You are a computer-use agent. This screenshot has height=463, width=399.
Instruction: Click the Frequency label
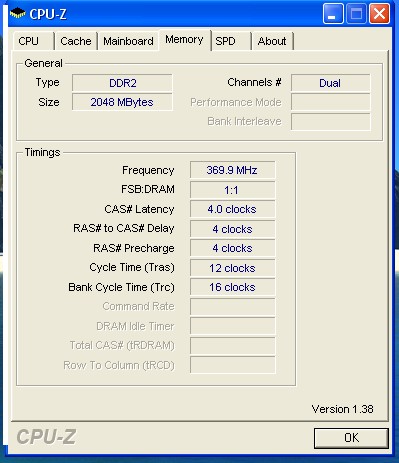tap(148, 170)
